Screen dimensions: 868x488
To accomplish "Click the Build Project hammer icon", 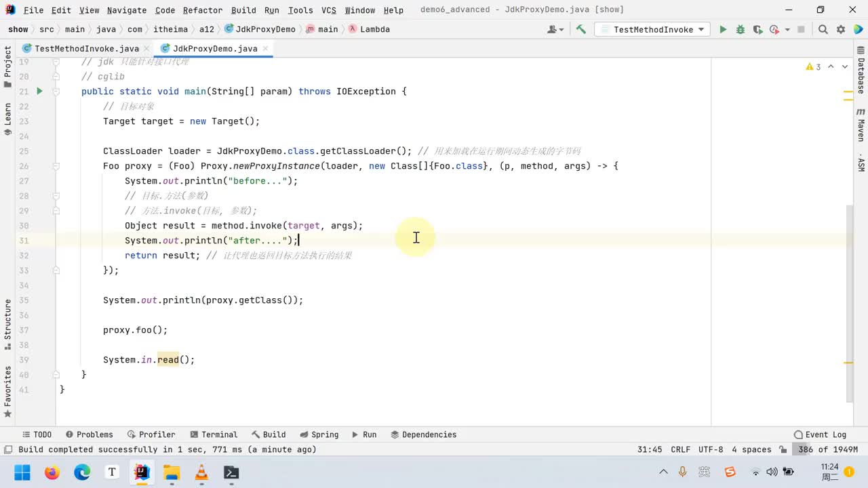I will 581,29.
